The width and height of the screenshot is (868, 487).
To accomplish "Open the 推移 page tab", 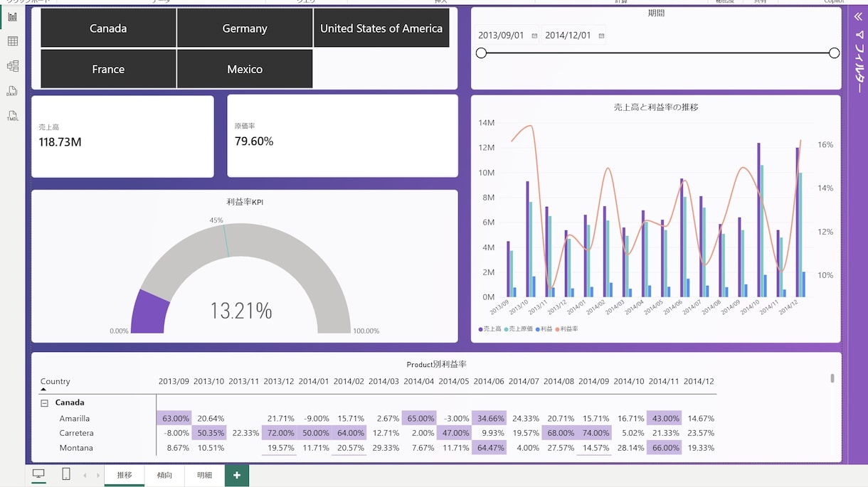I will click(125, 475).
